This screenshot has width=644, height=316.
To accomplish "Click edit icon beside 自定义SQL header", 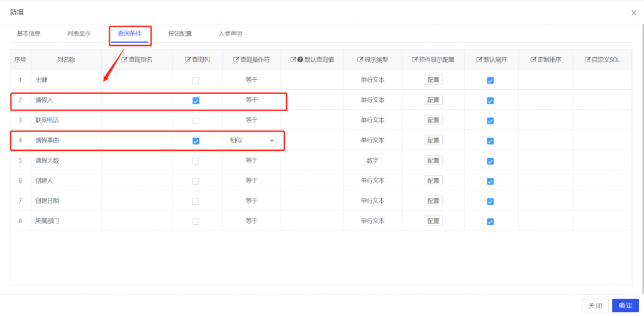I will (587, 60).
